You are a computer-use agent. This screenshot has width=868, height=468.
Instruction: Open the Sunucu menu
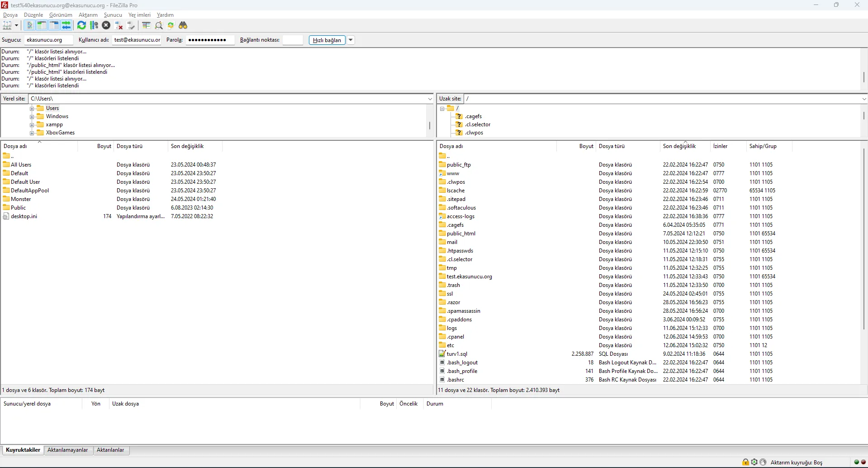113,15
